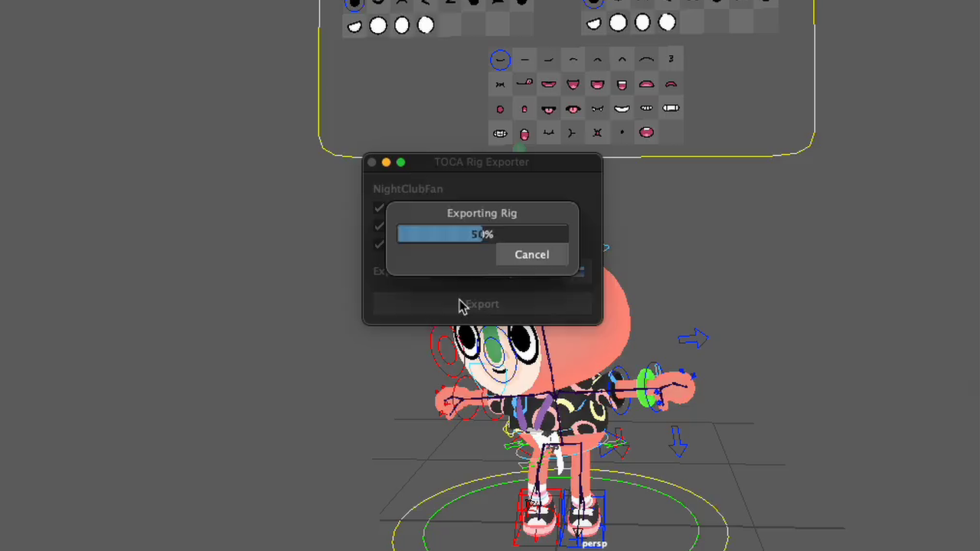Select the red box foot control
The width and height of the screenshot is (980, 551).
tap(537, 517)
